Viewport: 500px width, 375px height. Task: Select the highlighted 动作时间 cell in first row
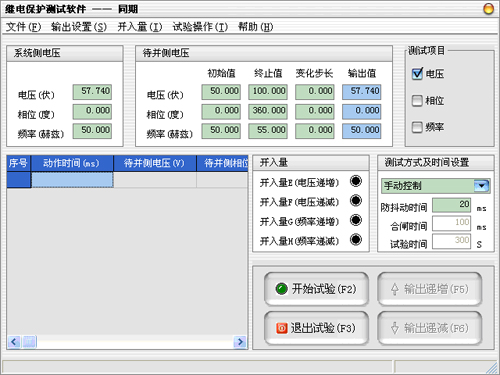pos(72,180)
